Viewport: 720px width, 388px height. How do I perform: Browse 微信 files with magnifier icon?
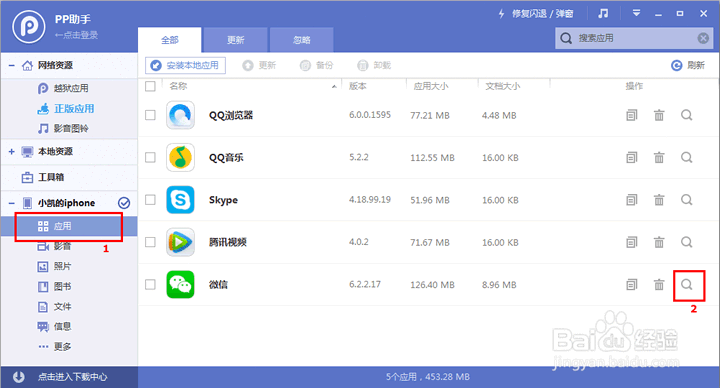[x=686, y=285]
